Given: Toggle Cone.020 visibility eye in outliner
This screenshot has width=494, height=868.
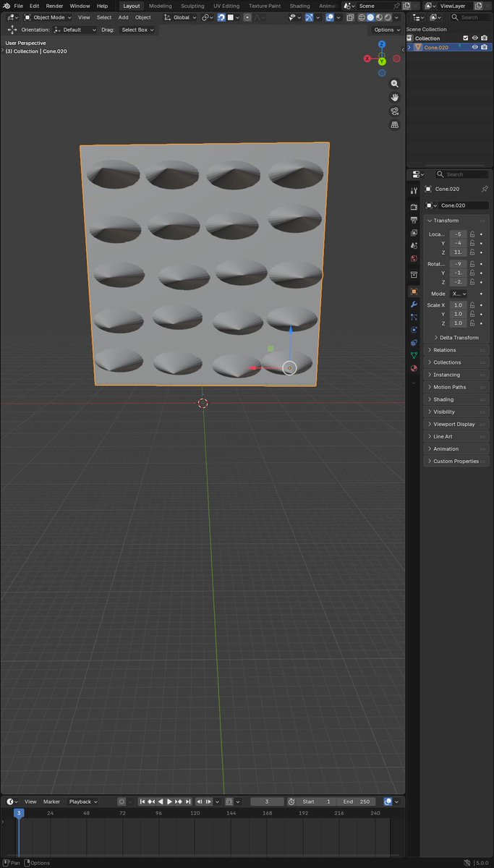Looking at the screenshot, I should (x=475, y=47).
